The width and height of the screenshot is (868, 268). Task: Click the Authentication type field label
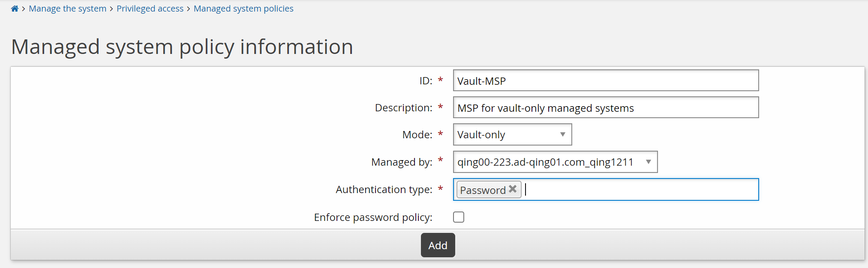pos(384,190)
